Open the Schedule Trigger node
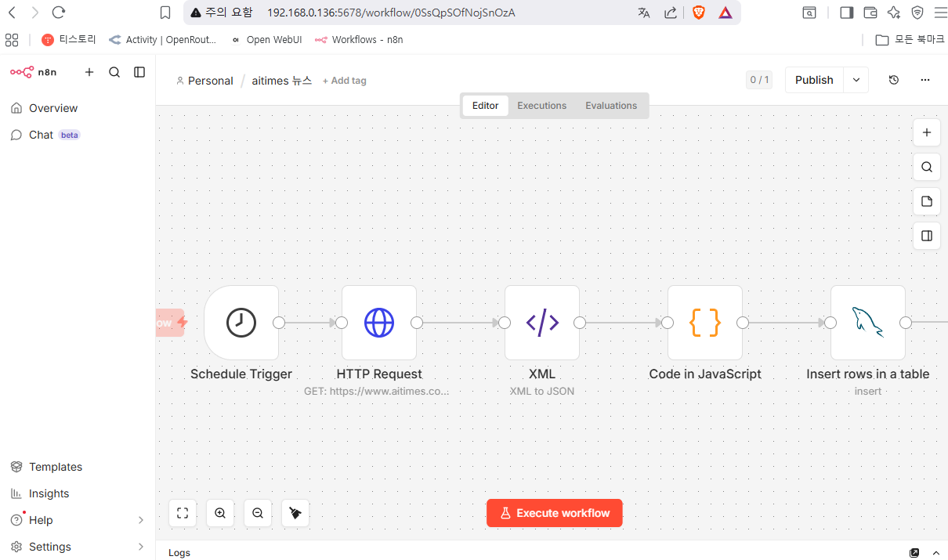948x560 pixels. click(x=241, y=323)
